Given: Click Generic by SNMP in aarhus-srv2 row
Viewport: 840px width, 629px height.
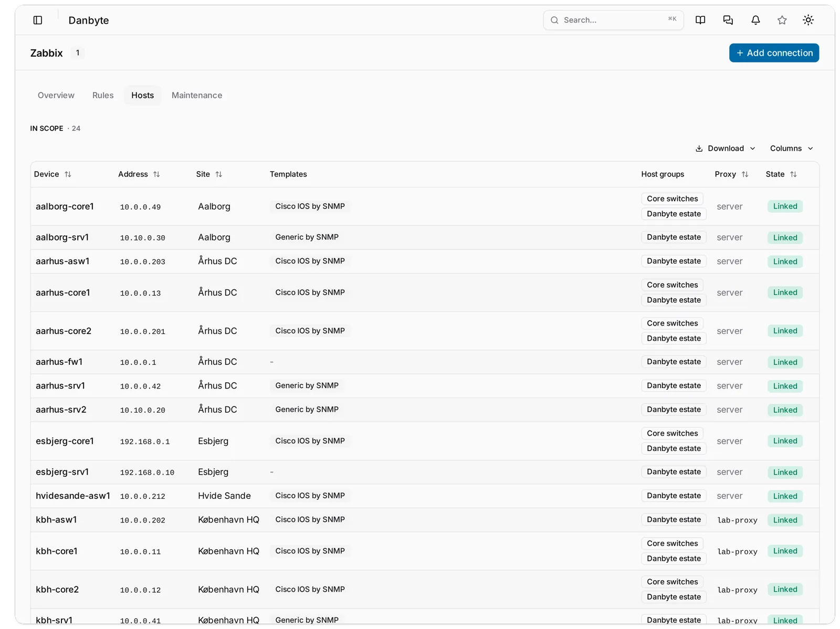Looking at the screenshot, I should point(307,410).
